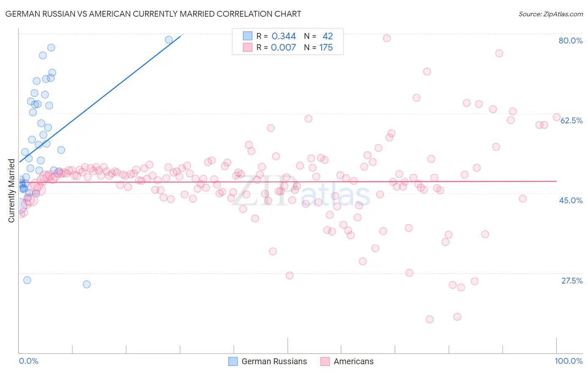Click the N = 175 sample count
This screenshot has width=588, height=373.
[318, 47]
